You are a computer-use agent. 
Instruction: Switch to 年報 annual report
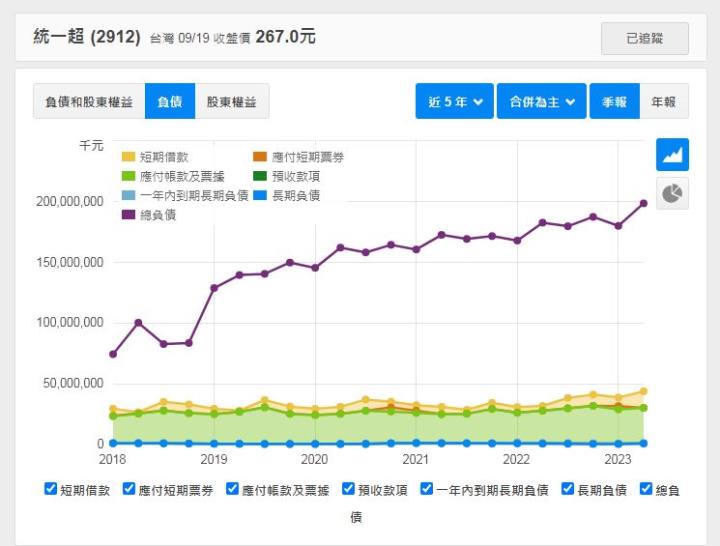coord(663,101)
